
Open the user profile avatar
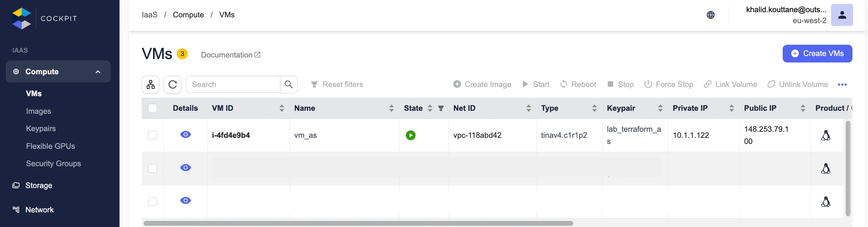coord(841,15)
